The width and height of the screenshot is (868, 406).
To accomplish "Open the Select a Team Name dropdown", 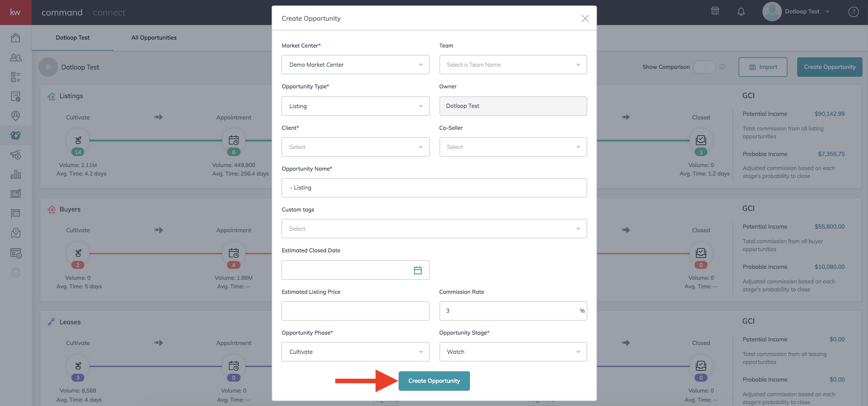I will pos(513,65).
